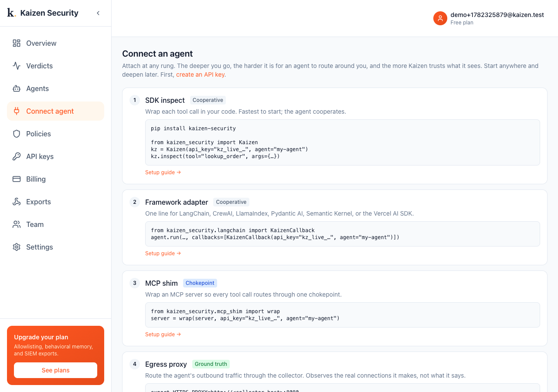Go to Team page
The height and width of the screenshot is (392, 558).
[x=55, y=224]
